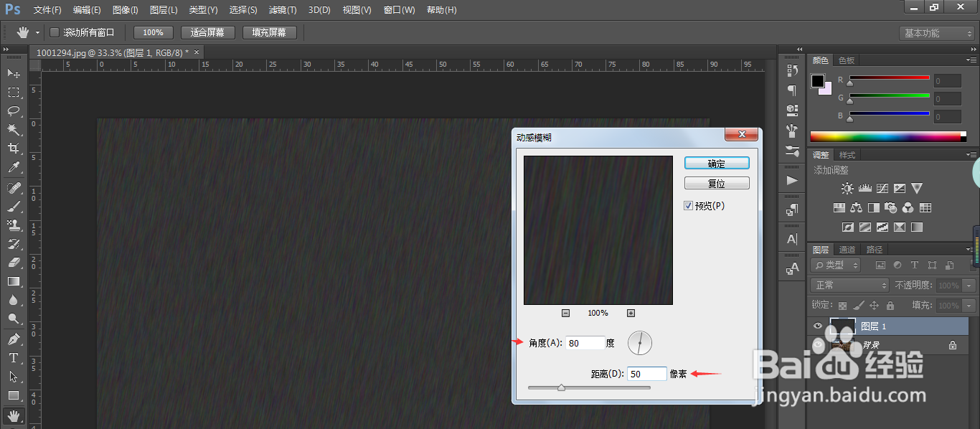980x429 pixels.
Task: Uncheck the 预览 checkbox in 动感模糊 dialog
Action: pyautogui.click(x=688, y=205)
